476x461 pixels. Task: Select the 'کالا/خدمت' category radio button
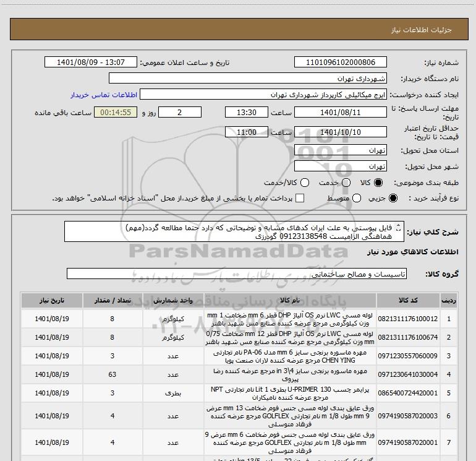pos(305,183)
